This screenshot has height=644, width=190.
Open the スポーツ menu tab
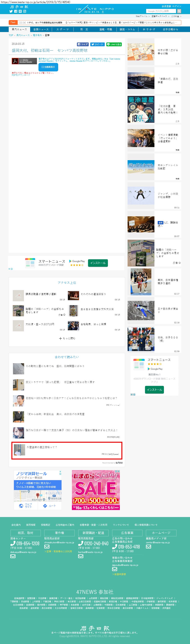[x=63, y=29]
